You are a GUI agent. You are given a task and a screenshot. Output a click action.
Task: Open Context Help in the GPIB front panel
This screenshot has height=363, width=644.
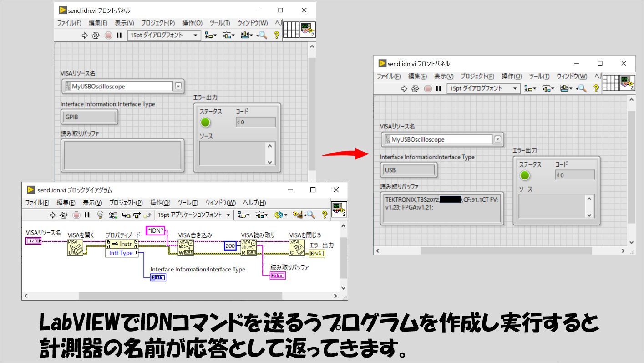point(276,35)
